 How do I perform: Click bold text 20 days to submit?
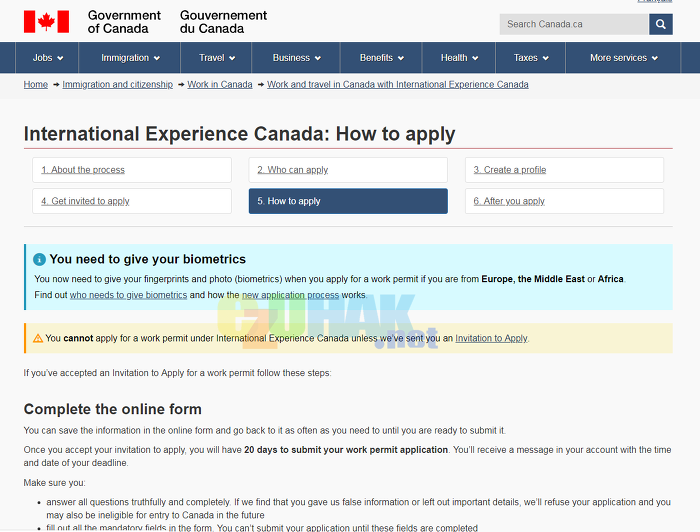[x=346, y=450]
